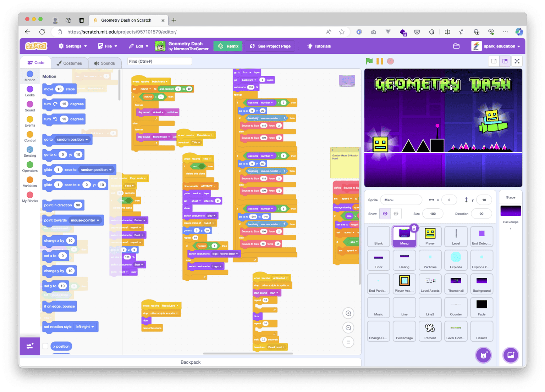This screenshot has height=392, width=545.
Task: Select the Percent sprite
Action: 430,331
